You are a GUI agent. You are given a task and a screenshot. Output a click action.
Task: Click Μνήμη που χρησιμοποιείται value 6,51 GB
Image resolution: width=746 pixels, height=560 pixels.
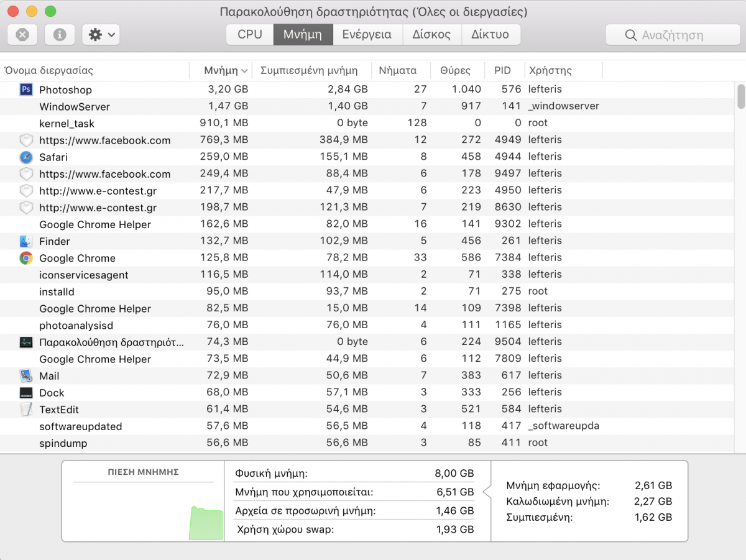456,492
